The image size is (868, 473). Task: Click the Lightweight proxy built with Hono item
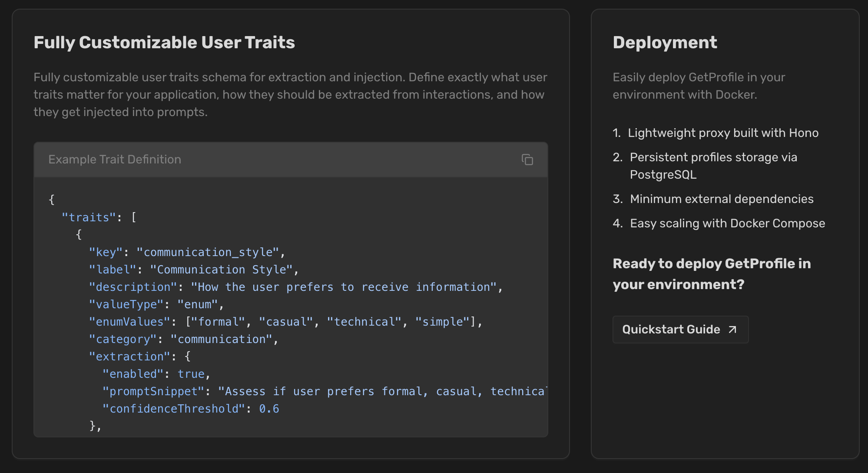click(x=723, y=133)
